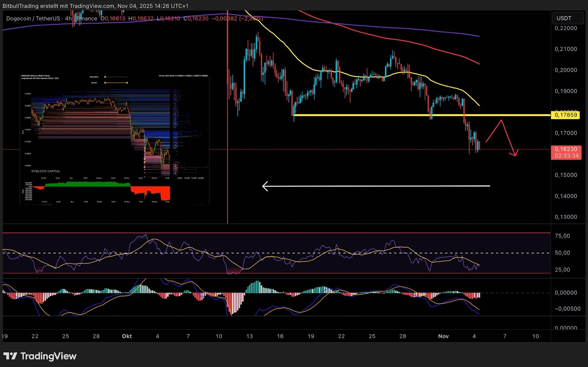Click the TradingView logo at bottom left

click(40, 356)
